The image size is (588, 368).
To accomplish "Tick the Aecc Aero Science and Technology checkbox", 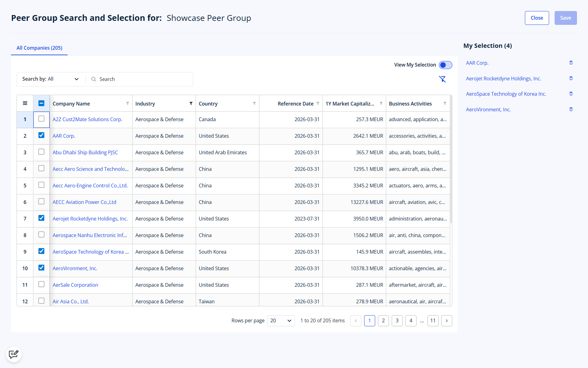I will [41, 168].
